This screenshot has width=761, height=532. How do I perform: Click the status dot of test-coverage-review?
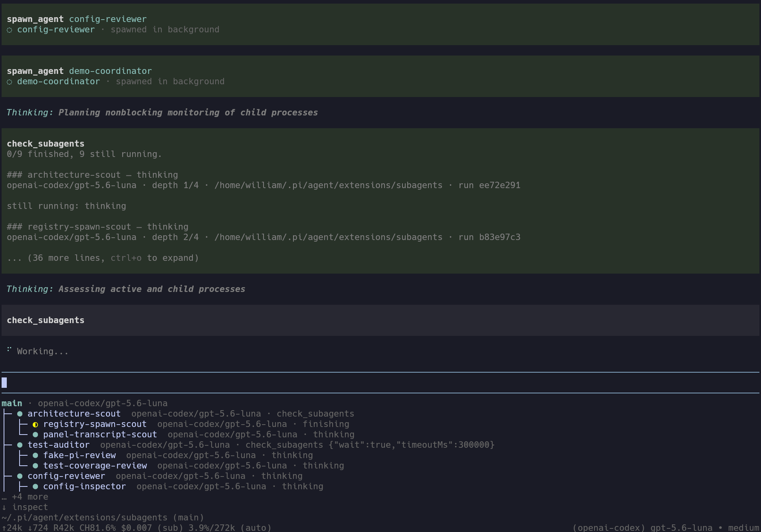click(35, 466)
